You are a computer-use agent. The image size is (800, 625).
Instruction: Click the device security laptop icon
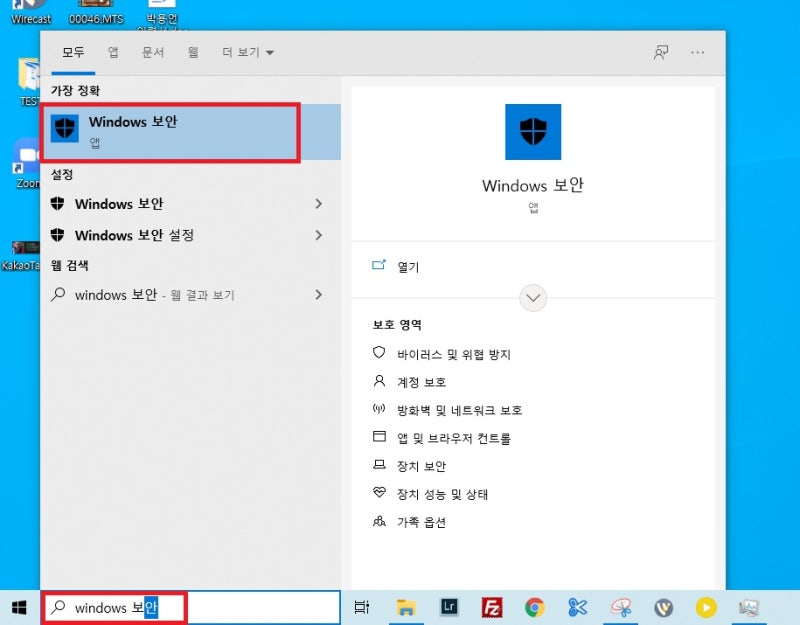[x=379, y=464]
